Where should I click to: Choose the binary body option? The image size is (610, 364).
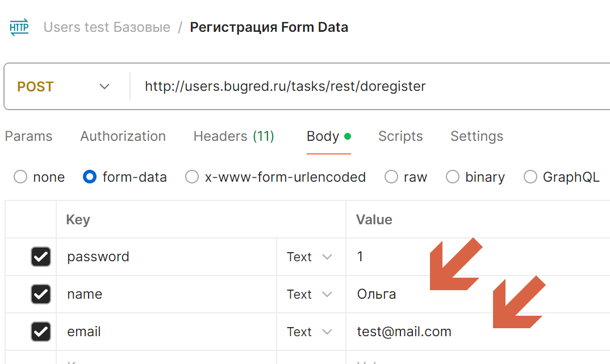[453, 177]
